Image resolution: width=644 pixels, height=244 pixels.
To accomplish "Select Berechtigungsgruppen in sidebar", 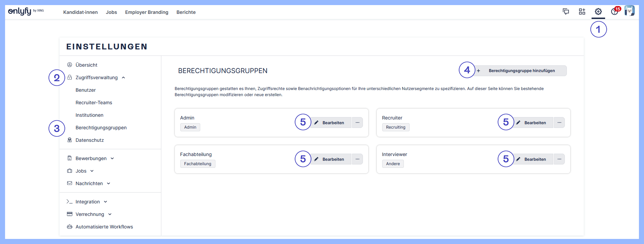I will 101,128.
